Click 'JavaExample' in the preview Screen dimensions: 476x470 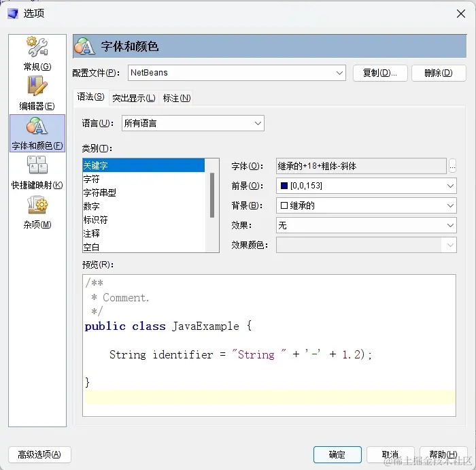point(205,326)
